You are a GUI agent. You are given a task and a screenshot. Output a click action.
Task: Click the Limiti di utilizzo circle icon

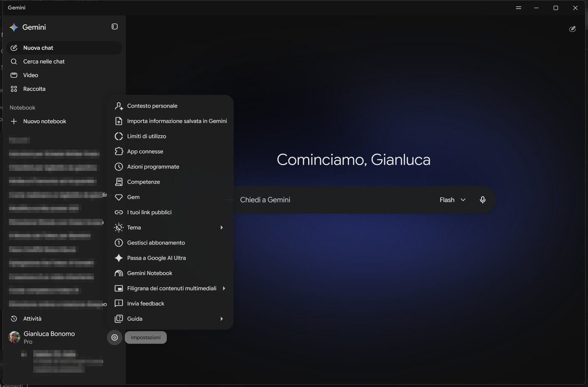click(x=119, y=136)
